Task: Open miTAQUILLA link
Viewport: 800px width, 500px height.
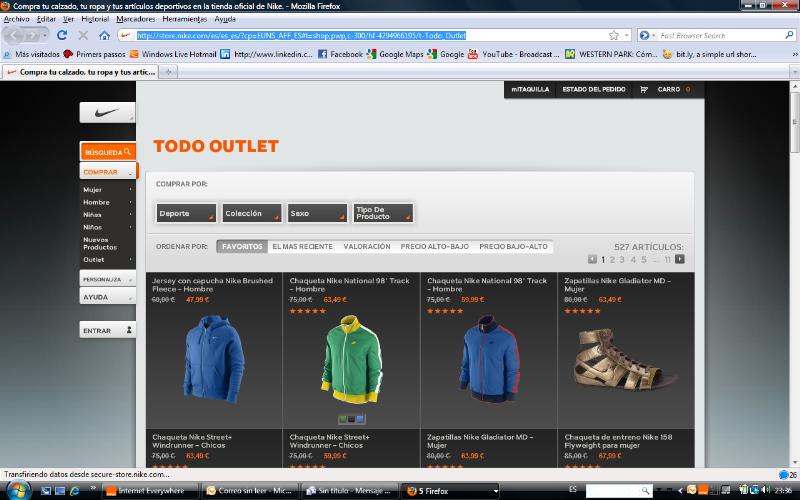Action: [x=530, y=89]
